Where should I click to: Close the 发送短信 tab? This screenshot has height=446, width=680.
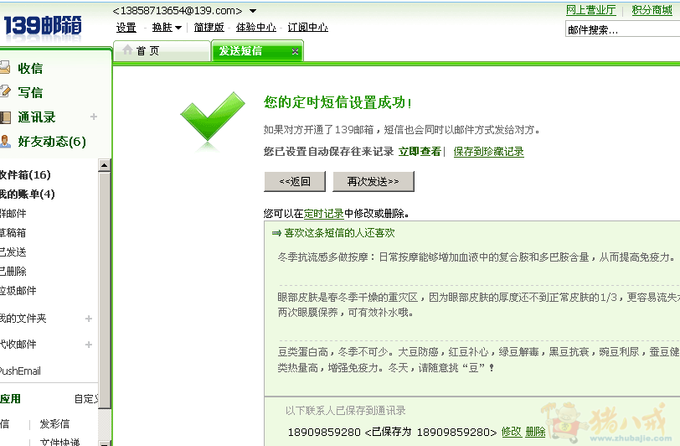295,51
